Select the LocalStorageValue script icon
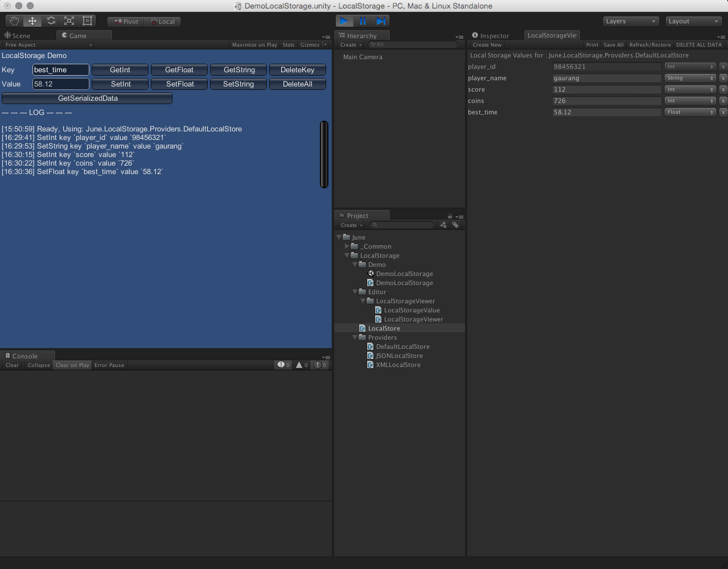Viewport: 728px width, 569px height. click(x=379, y=310)
